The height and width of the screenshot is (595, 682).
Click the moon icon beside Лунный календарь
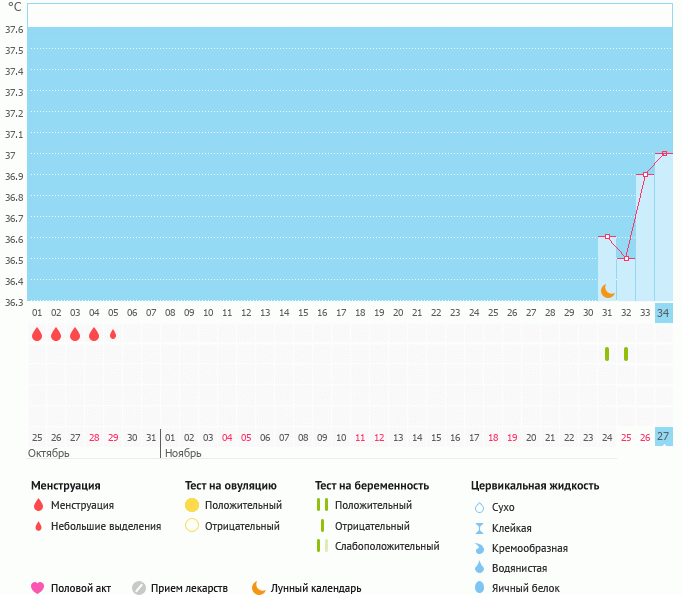point(259,588)
